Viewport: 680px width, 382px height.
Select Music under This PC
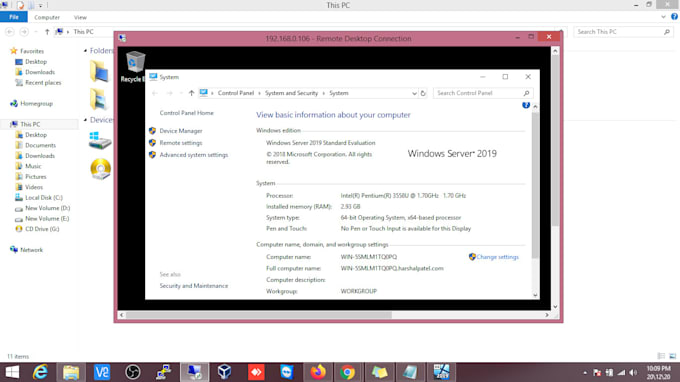coord(29,166)
